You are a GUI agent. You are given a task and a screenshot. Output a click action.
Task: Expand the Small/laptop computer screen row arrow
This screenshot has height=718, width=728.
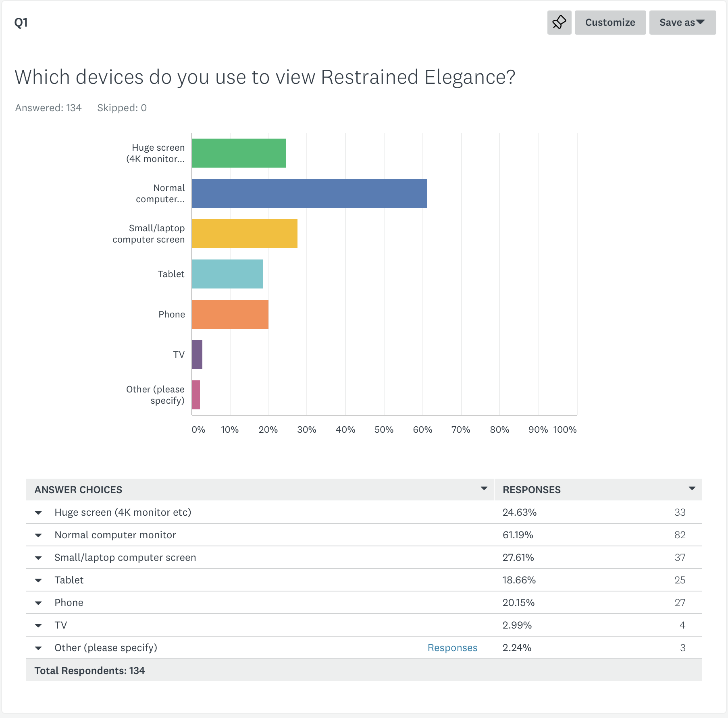[38, 558]
